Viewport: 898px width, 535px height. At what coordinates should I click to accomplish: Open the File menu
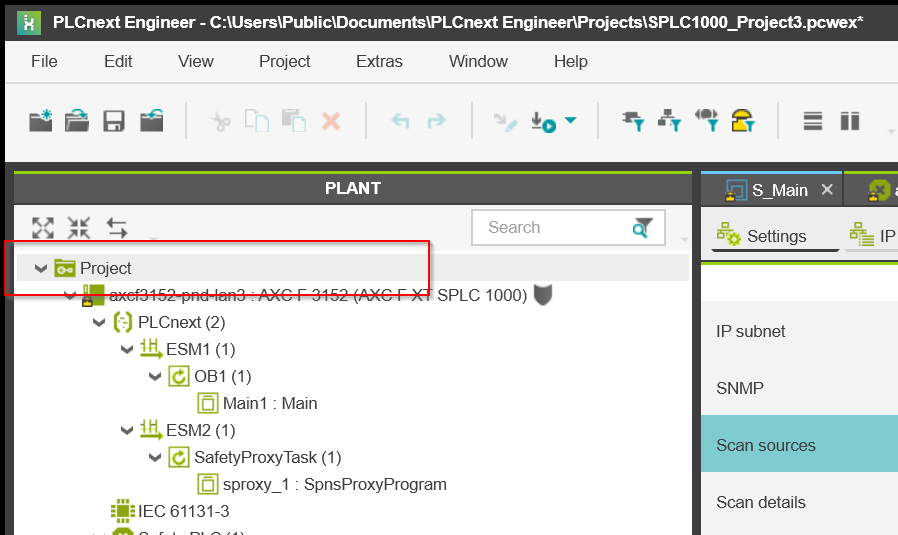coord(44,61)
